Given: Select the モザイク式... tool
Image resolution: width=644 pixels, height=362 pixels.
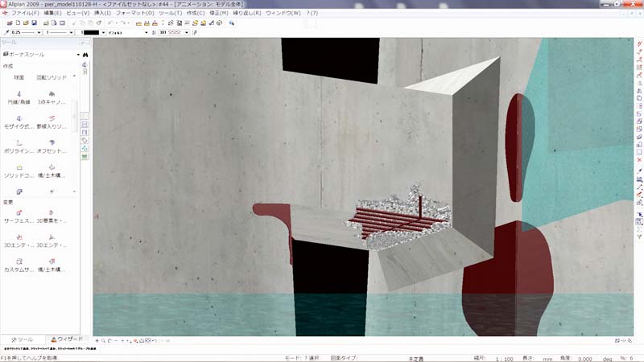Looking at the screenshot, I should [x=19, y=123].
